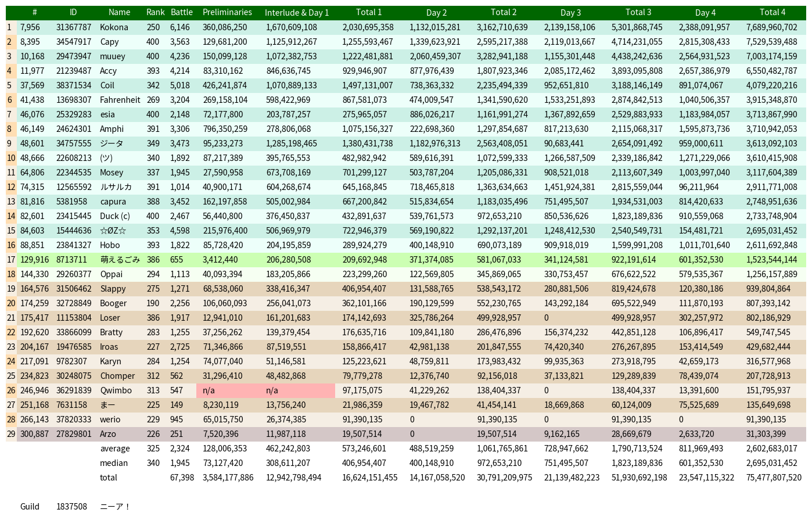812x520 pixels.
Task: Click the 'Preliminaries' column header
Action: click(227, 12)
